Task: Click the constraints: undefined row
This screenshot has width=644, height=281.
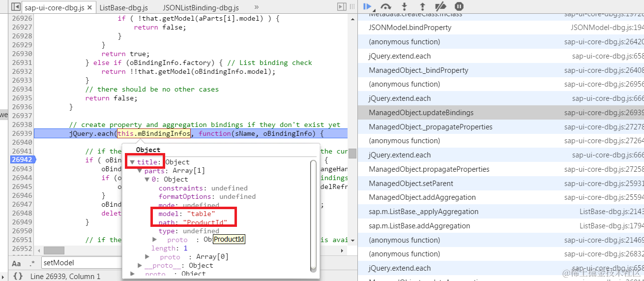Action: (203, 188)
